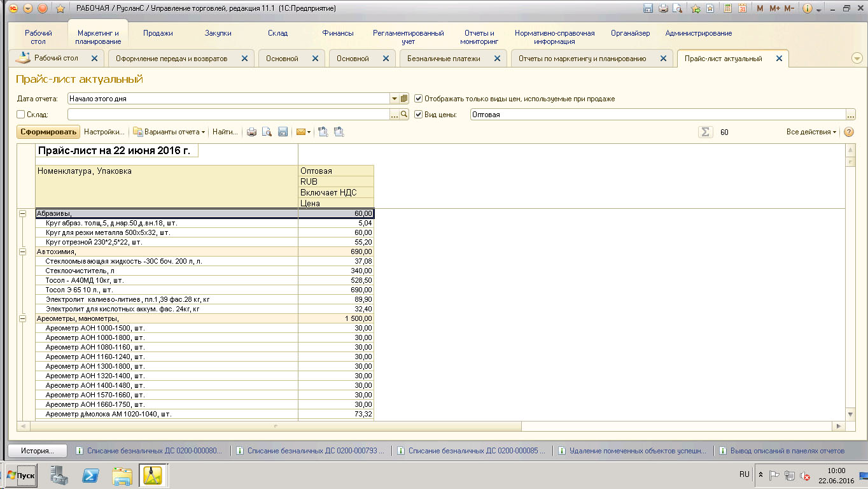Open the Продажи menu section

coord(158,33)
